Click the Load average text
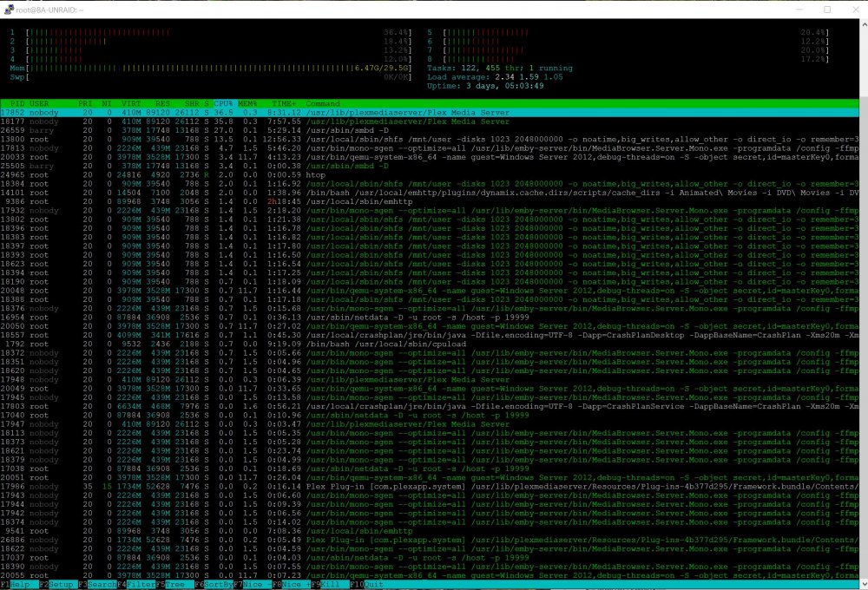This screenshot has width=868, height=590. click(495, 77)
